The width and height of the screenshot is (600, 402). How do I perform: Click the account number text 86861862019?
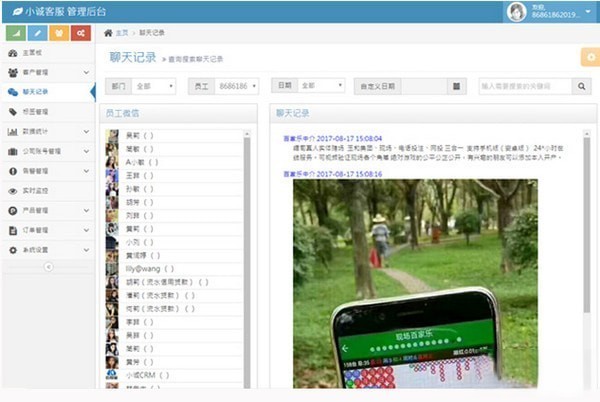pos(555,15)
